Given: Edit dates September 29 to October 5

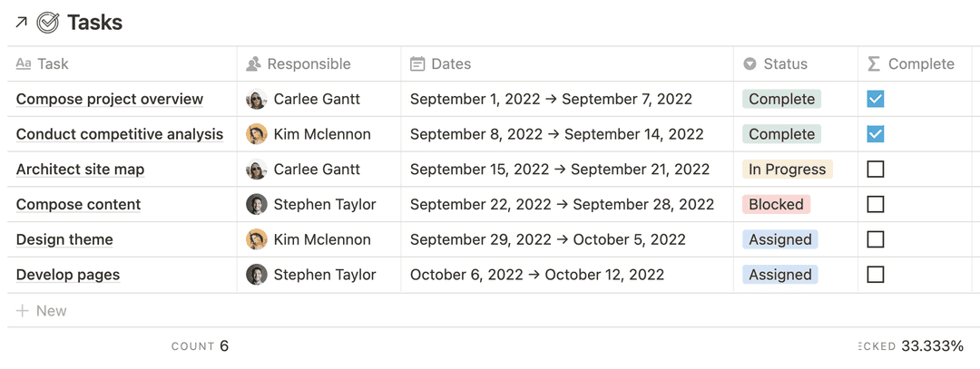Looking at the screenshot, I should point(548,239).
